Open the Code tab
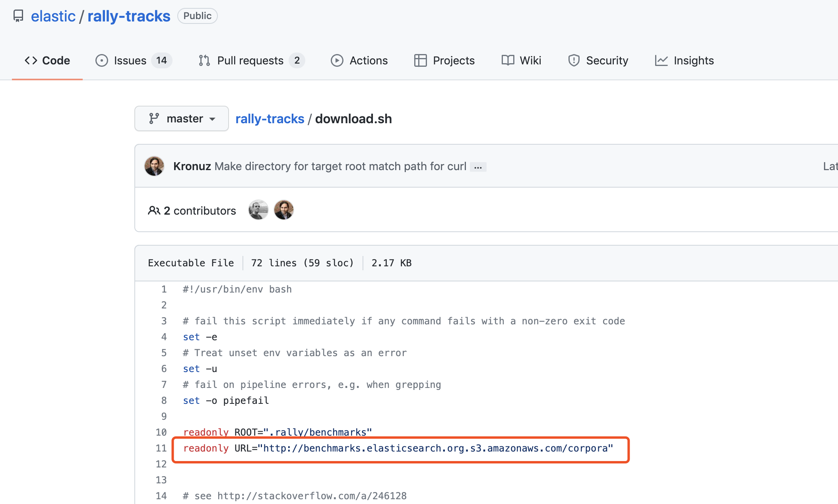838x504 pixels. pos(47,60)
